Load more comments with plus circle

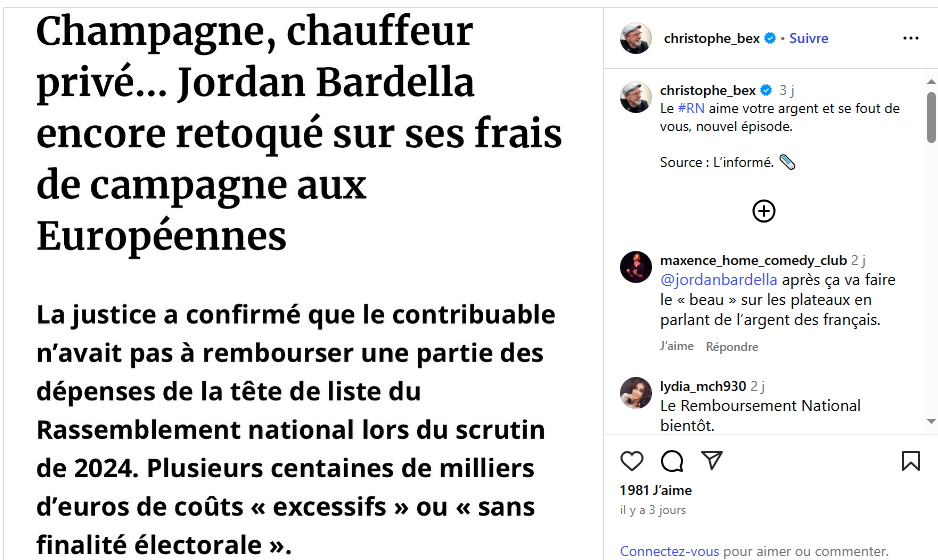tap(764, 211)
